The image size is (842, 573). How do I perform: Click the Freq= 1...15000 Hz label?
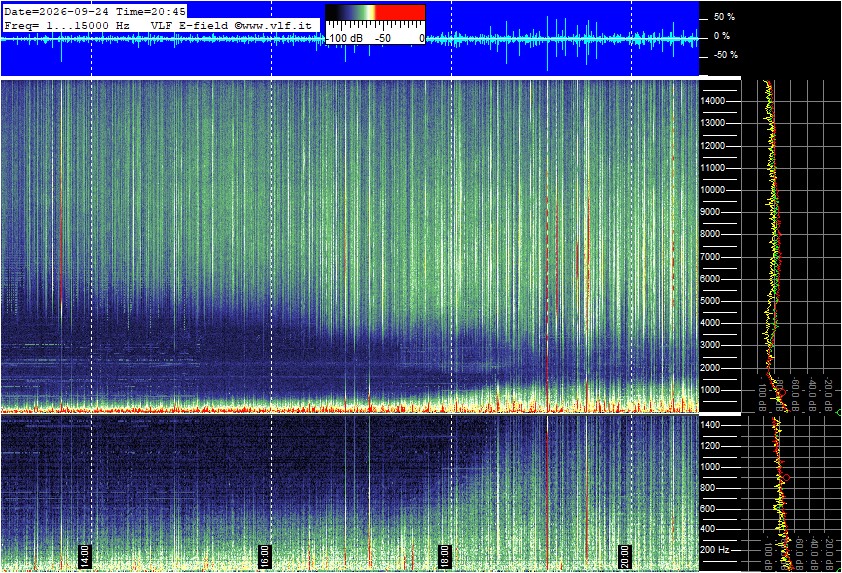pyautogui.click(x=67, y=25)
